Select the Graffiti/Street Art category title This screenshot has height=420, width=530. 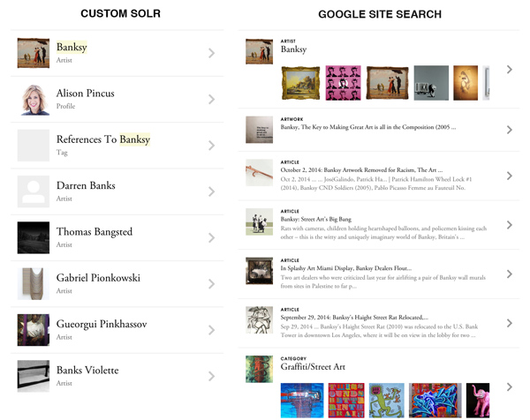coord(313,367)
